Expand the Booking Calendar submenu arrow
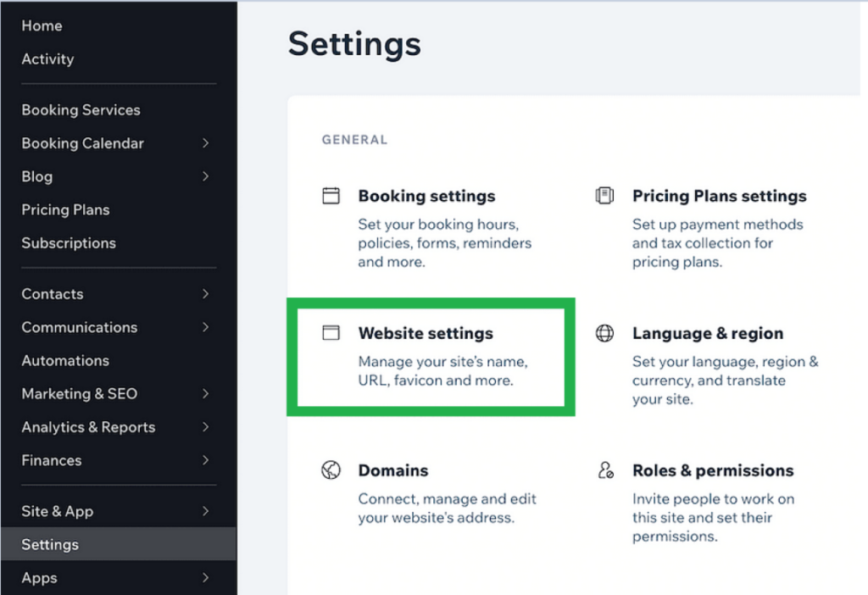The image size is (868, 595). (206, 143)
